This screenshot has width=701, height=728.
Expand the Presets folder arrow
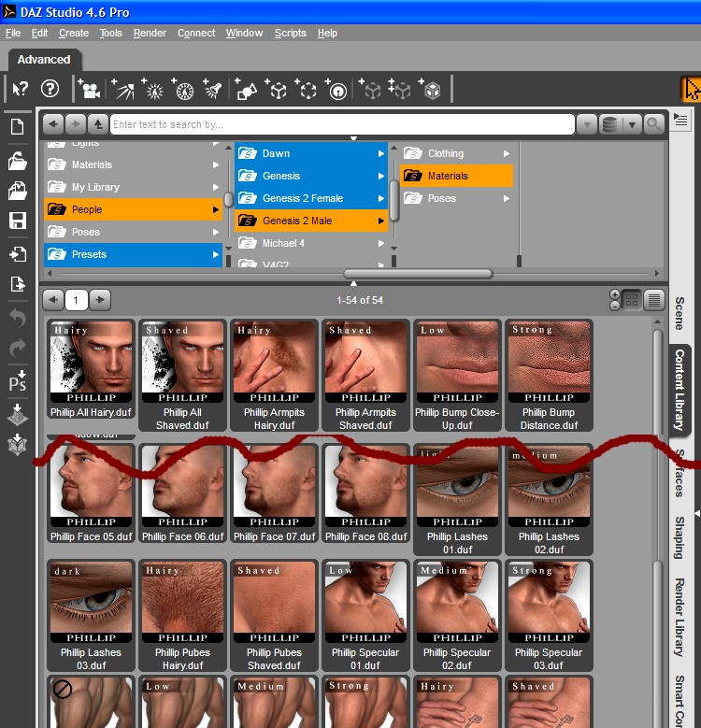[x=215, y=254]
